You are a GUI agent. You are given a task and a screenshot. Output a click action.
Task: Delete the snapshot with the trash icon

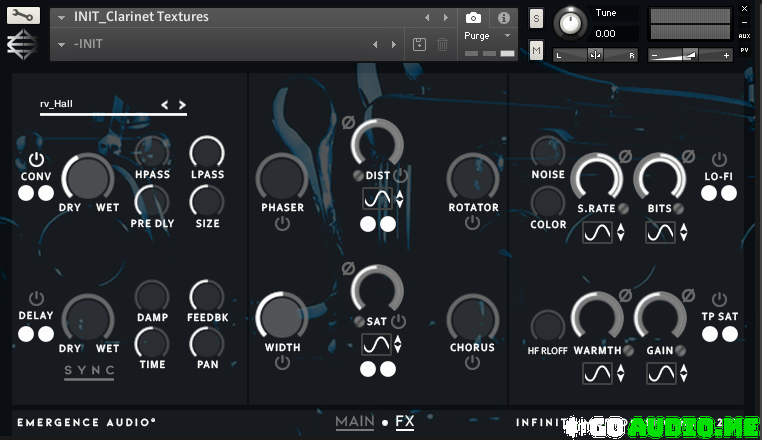(442, 45)
